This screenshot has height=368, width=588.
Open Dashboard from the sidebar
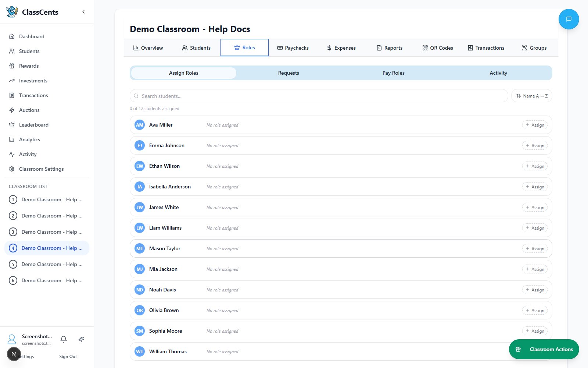(47, 36)
